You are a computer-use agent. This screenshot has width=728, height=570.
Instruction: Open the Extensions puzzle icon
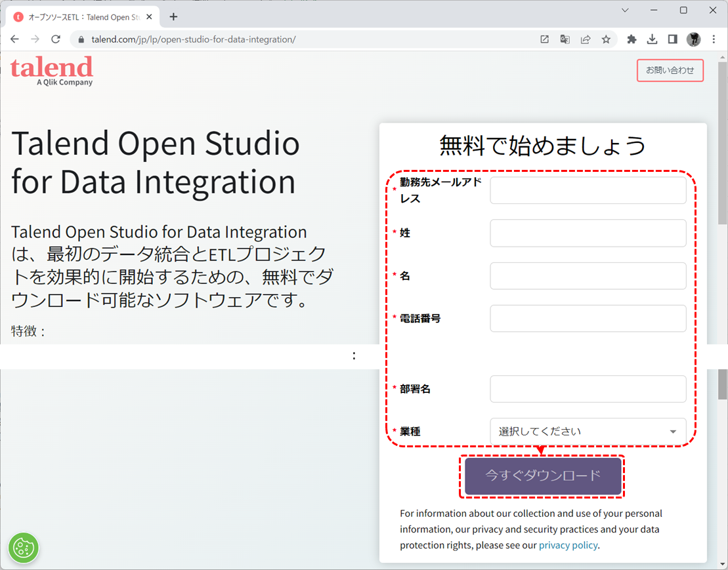[x=632, y=39]
